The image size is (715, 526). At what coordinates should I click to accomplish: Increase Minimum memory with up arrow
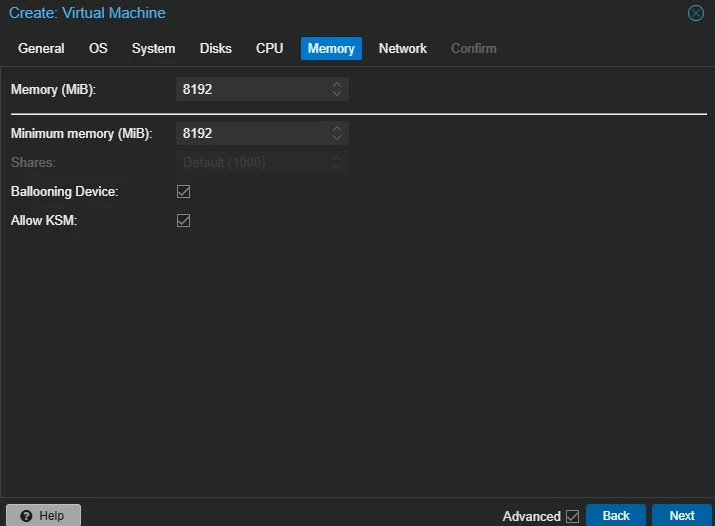[337, 129]
